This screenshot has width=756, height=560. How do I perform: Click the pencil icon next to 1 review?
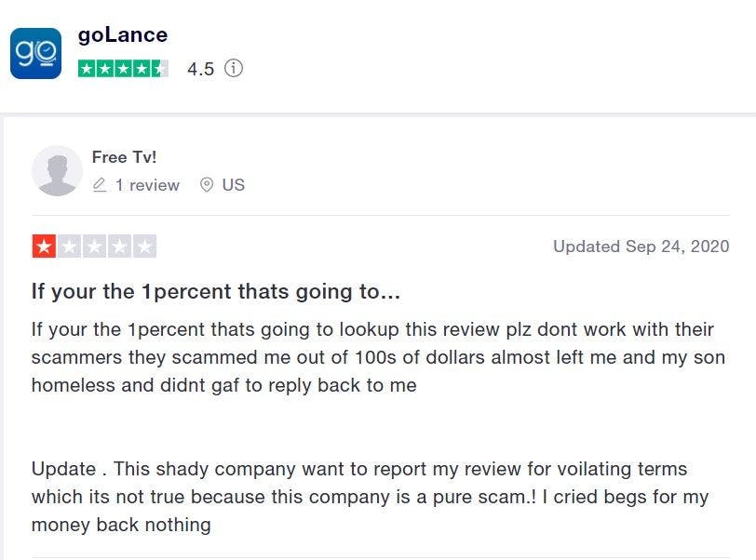(100, 185)
